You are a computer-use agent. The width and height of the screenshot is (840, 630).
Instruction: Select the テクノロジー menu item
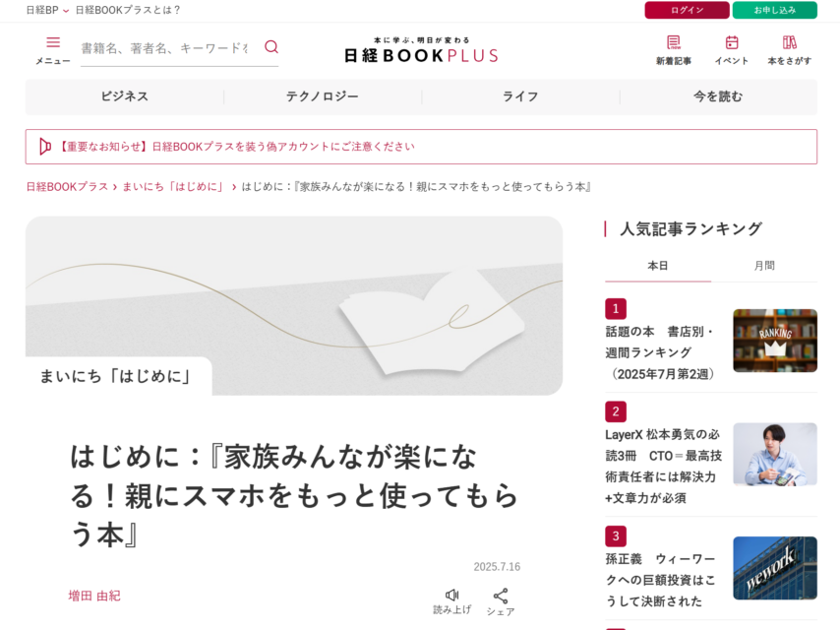pyautogui.click(x=323, y=96)
